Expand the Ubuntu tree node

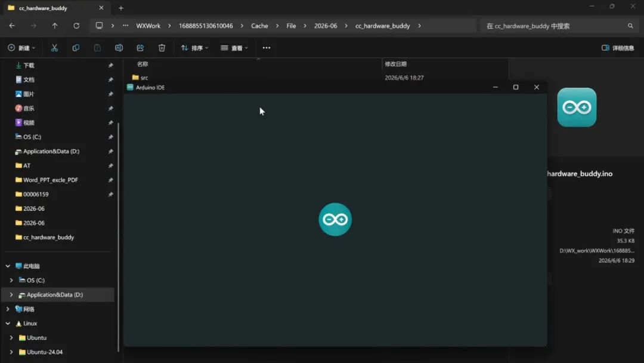click(11, 338)
